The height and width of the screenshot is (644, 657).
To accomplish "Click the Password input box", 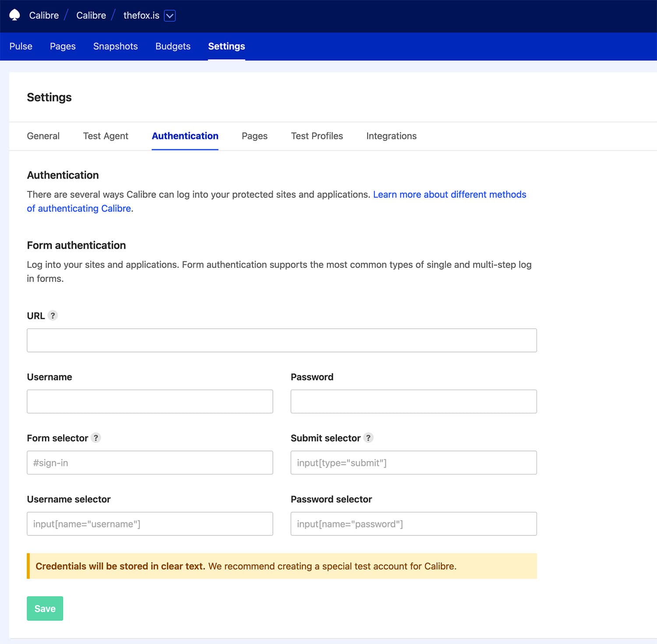I will click(413, 401).
